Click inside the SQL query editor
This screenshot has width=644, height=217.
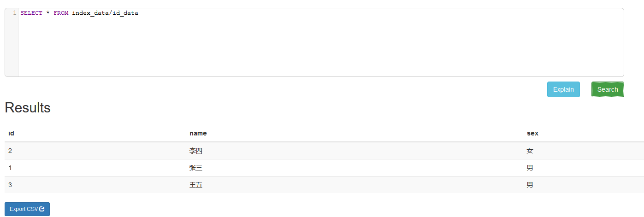click(x=320, y=46)
